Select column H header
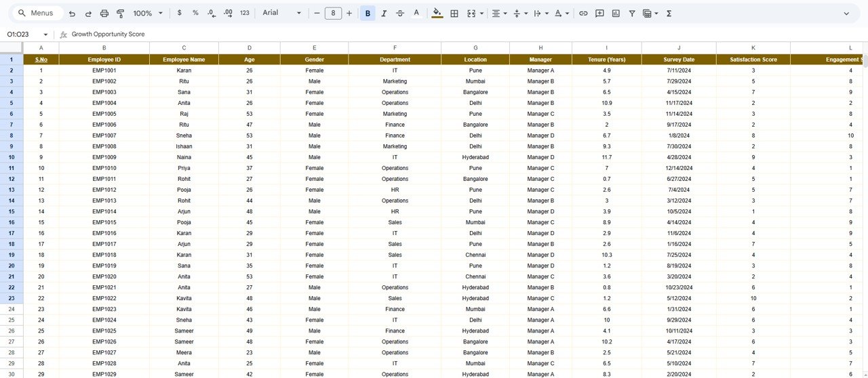868x378 pixels. (x=540, y=47)
